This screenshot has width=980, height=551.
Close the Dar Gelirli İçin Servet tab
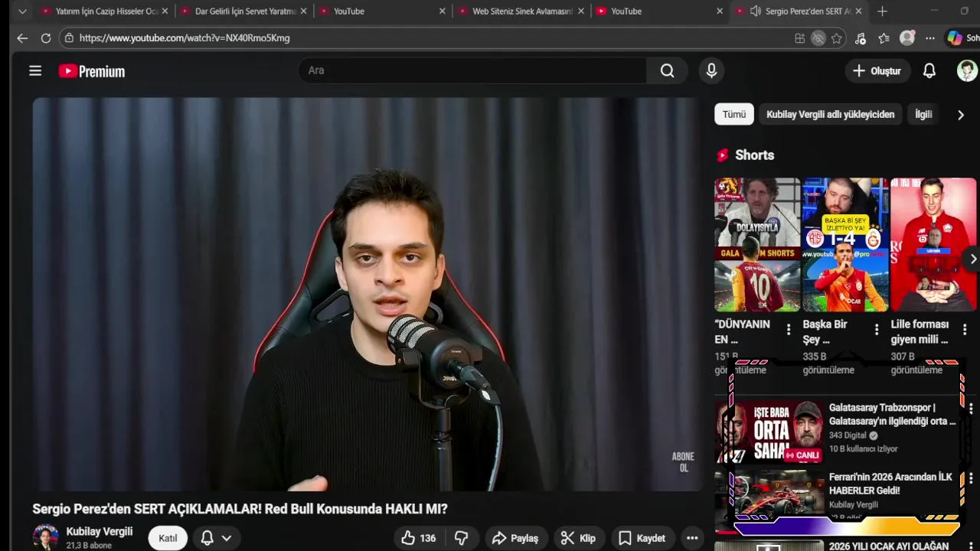(304, 11)
